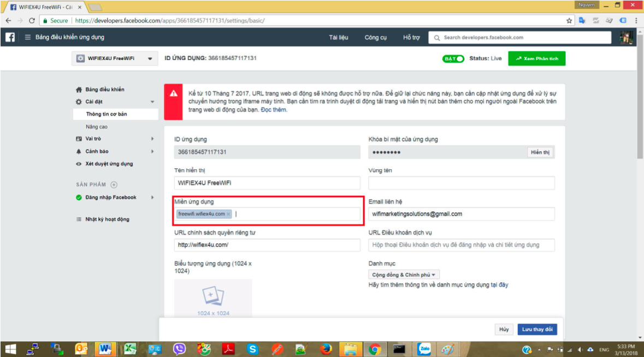Screen dimensions: 644x357
Task: Open the WIFIEX4U FreeWiFi app selector dropdown
Action: (115, 58)
